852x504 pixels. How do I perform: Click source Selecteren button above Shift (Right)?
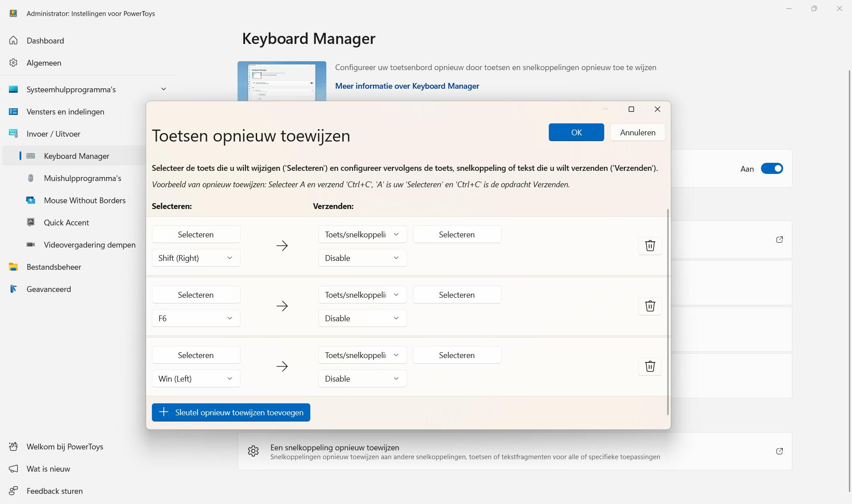coord(196,235)
